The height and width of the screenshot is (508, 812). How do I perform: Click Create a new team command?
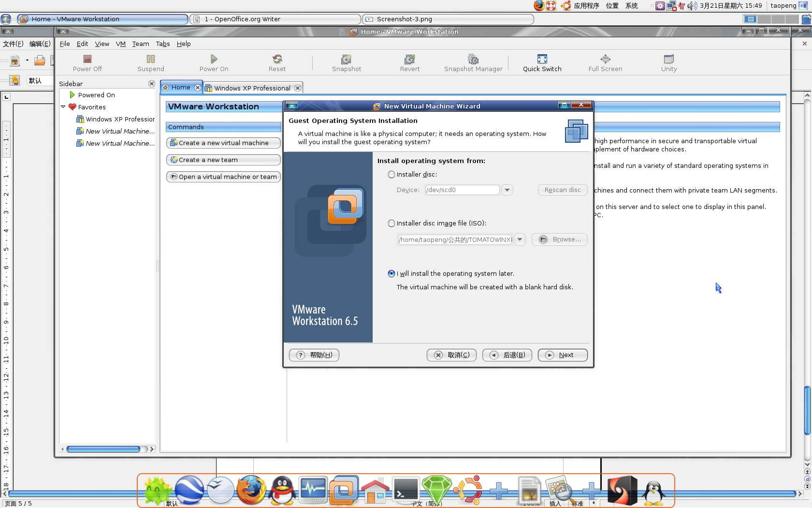[x=223, y=160]
